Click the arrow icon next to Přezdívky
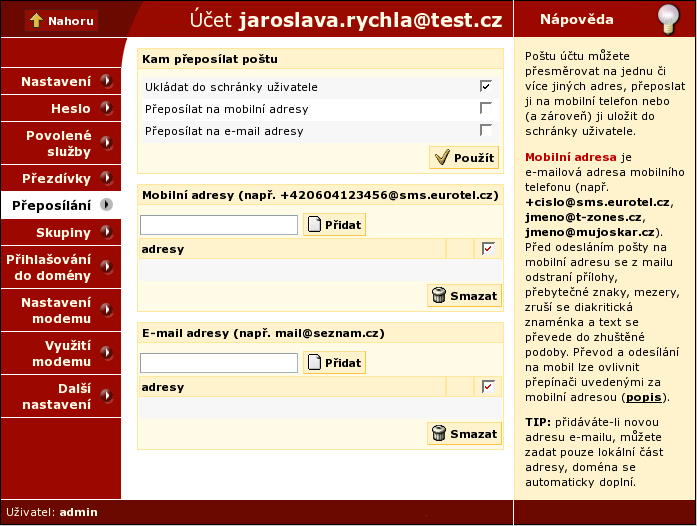Screen dimensions: 697x526 pyautogui.click(x=106, y=178)
